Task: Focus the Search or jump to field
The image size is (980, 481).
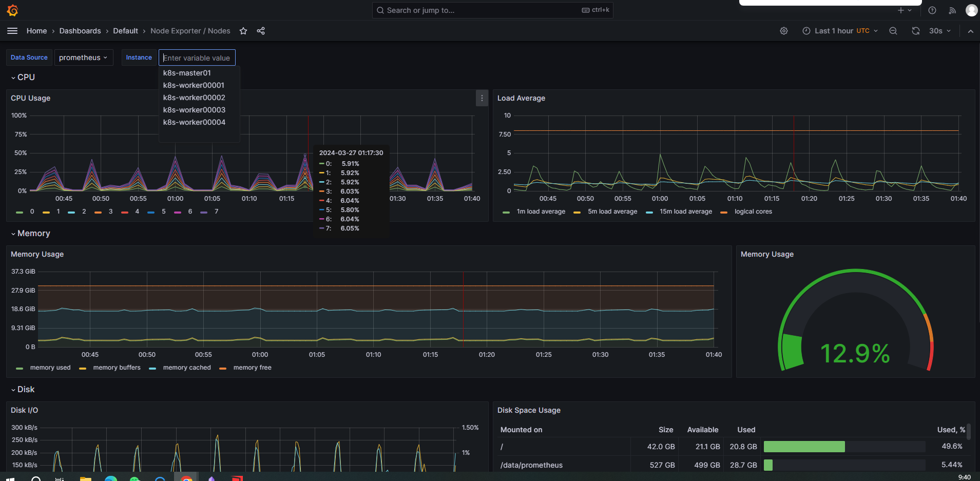Action: pos(492,10)
